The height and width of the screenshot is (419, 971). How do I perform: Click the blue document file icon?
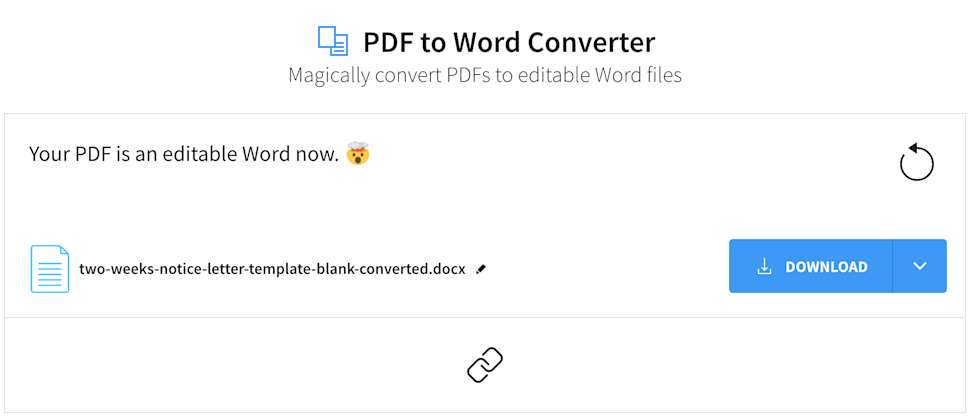(x=50, y=269)
